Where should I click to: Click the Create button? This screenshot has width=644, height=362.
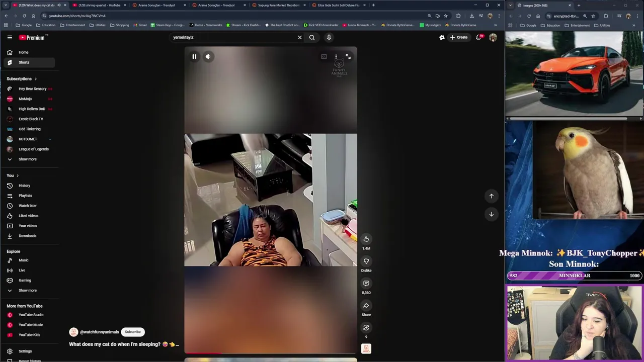click(459, 37)
